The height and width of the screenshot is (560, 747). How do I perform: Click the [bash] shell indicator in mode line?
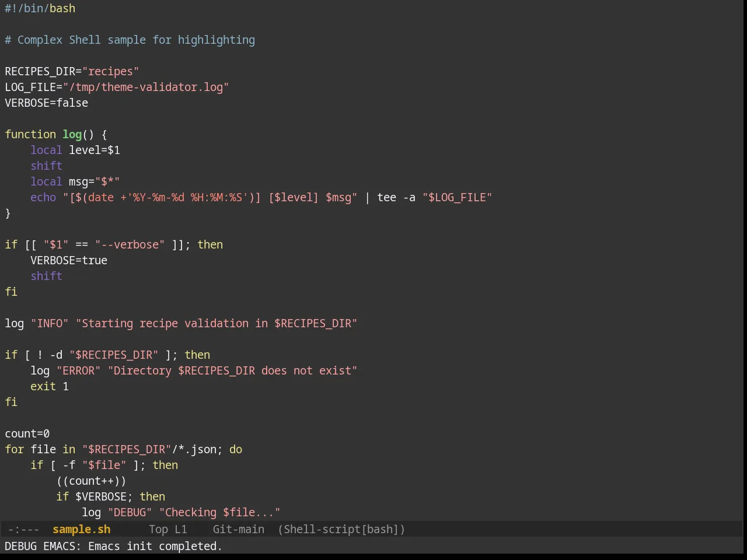point(380,529)
